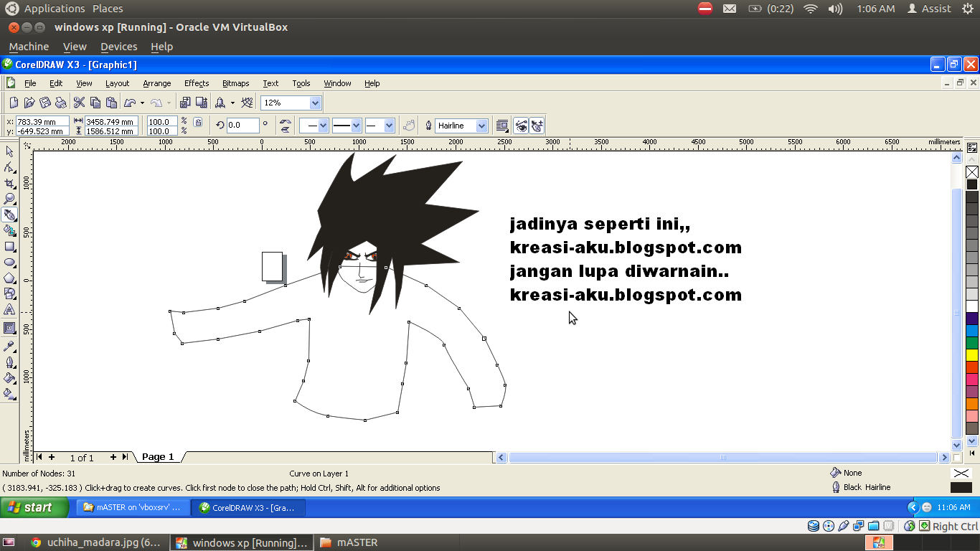Expand the Undo history dropdown arrow
This screenshot has height=551, width=980.
pos(142,103)
